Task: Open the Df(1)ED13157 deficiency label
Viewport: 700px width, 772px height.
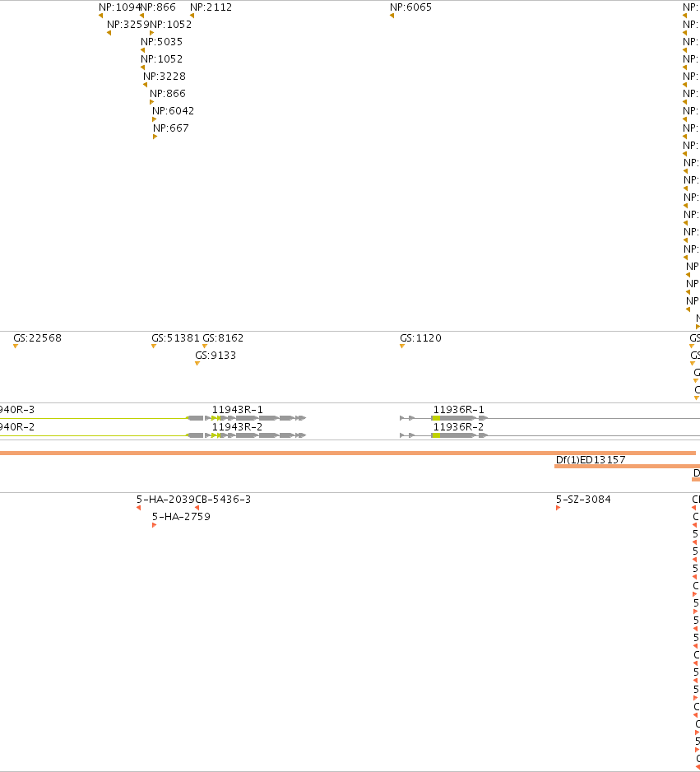Action: tap(591, 459)
